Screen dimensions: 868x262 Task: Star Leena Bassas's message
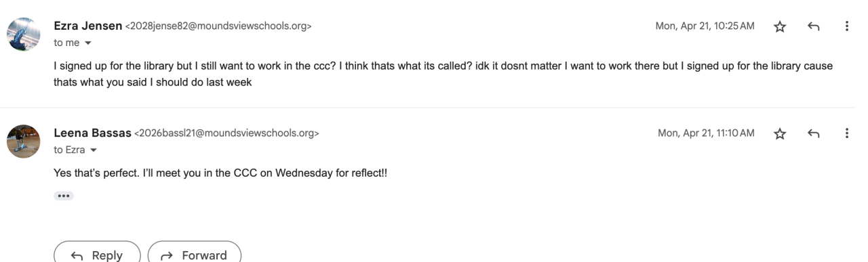coord(780,133)
